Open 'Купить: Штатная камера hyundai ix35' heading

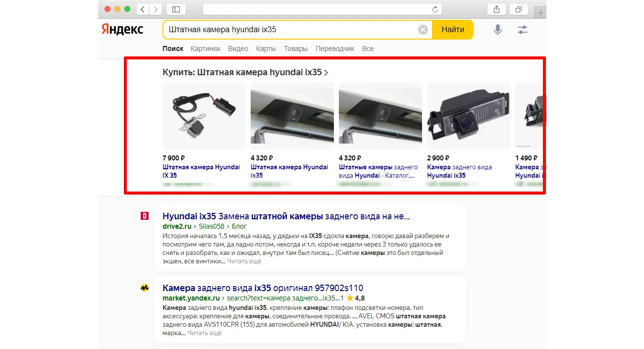242,72
